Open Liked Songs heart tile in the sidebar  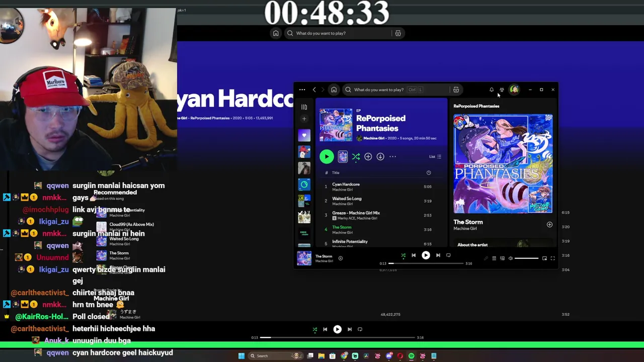coord(304,135)
